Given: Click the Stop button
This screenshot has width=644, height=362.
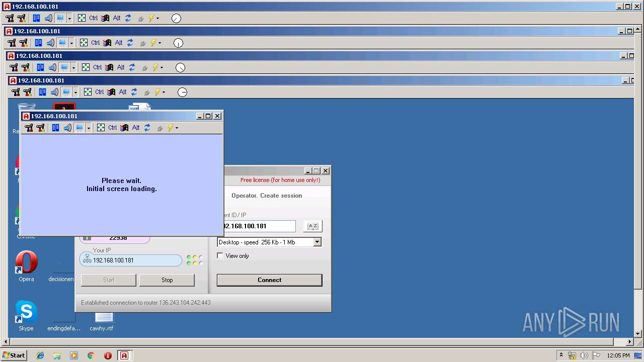Looking at the screenshot, I should pyautogui.click(x=167, y=280).
